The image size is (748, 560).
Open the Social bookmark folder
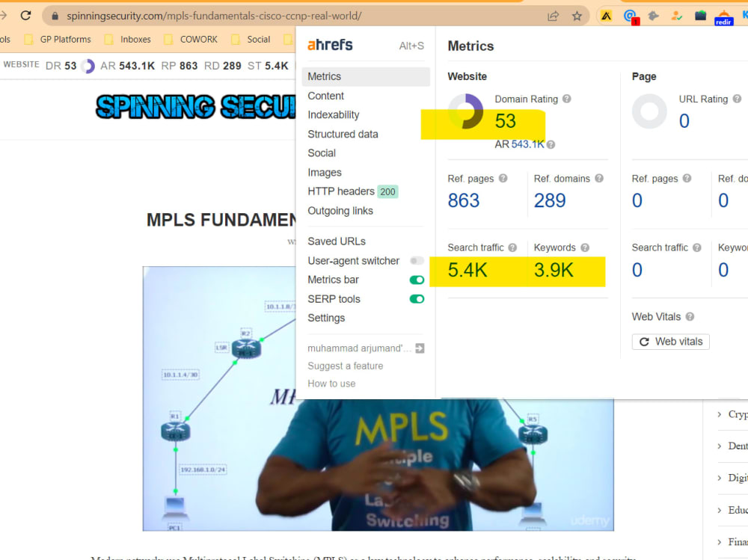pyautogui.click(x=251, y=39)
